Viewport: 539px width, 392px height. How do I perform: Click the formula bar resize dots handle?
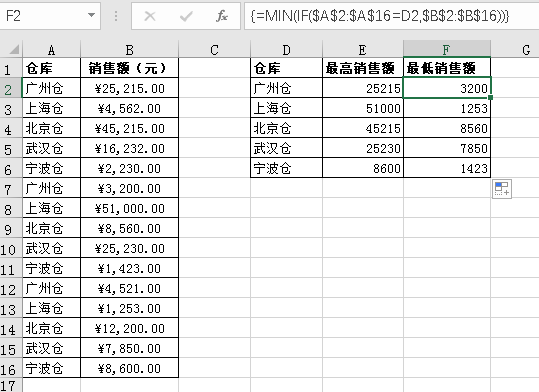[116, 16]
